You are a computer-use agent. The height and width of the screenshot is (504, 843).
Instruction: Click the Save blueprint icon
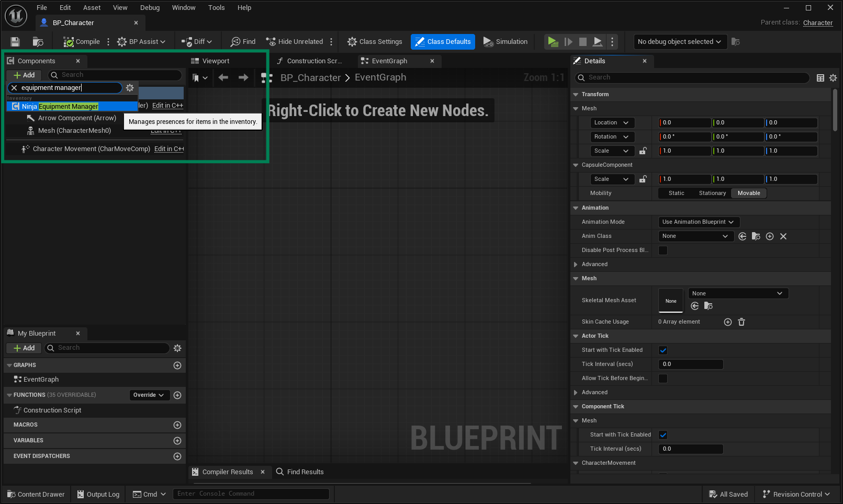tap(15, 42)
